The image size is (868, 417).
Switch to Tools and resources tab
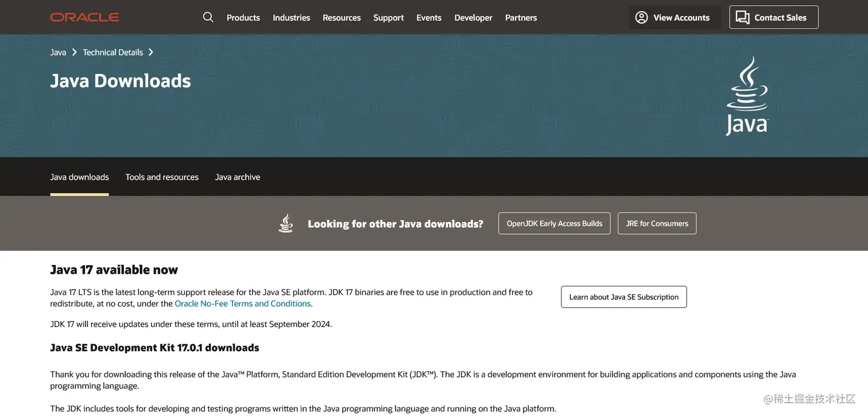click(x=162, y=177)
